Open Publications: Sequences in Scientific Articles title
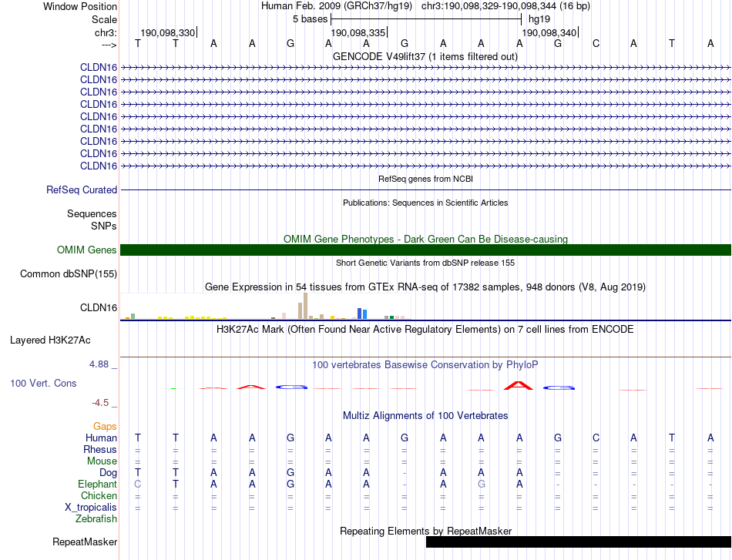This screenshot has height=560, width=732. tap(425, 203)
